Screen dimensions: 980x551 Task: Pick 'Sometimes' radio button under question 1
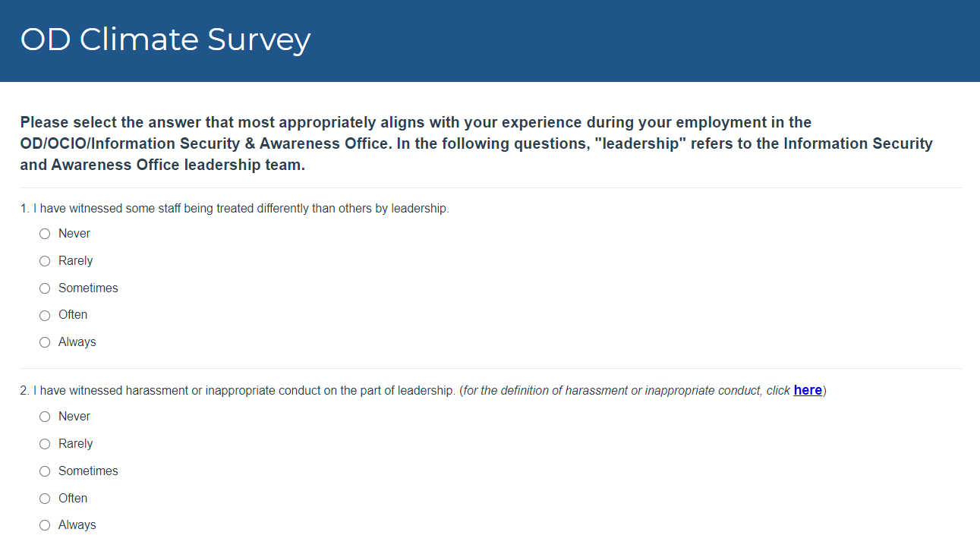(x=45, y=288)
